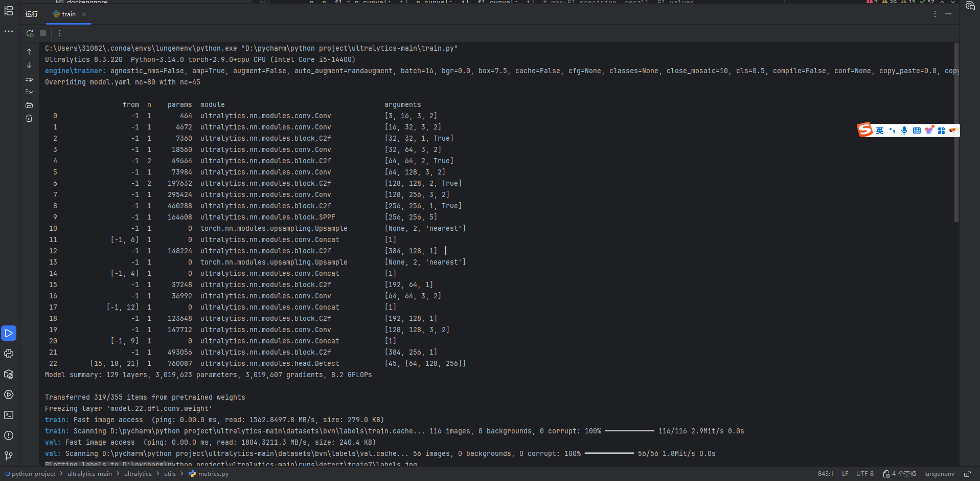Image resolution: width=980 pixels, height=481 pixels.
Task: Click val scanning 56/56 progress bar
Action: [609, 453]
